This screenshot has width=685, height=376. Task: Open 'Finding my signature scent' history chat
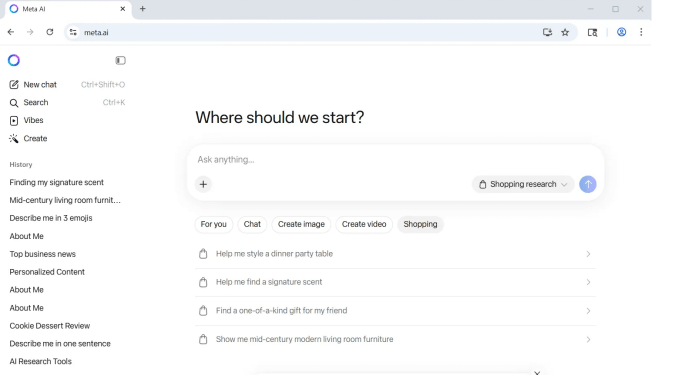click(x=57, y=183)
